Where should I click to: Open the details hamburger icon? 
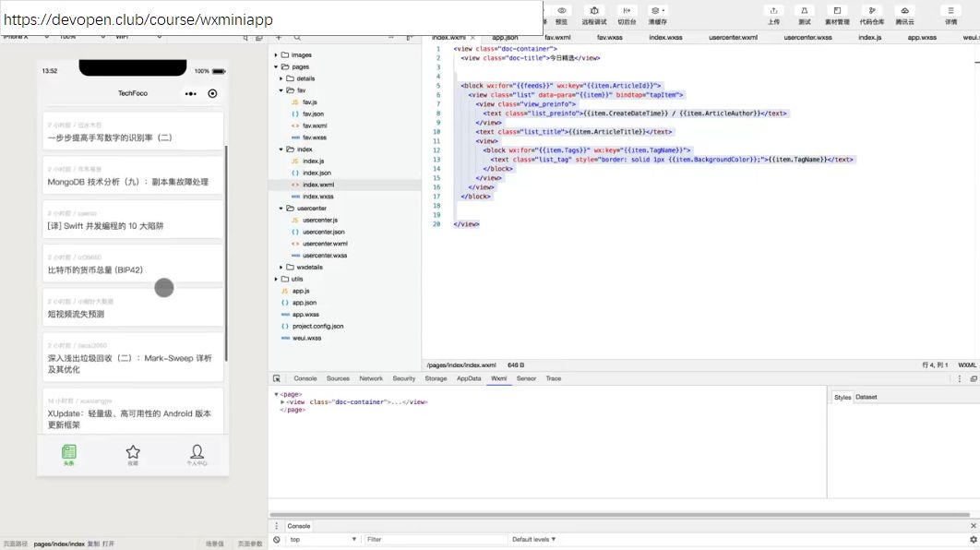(x=950, y=11)
